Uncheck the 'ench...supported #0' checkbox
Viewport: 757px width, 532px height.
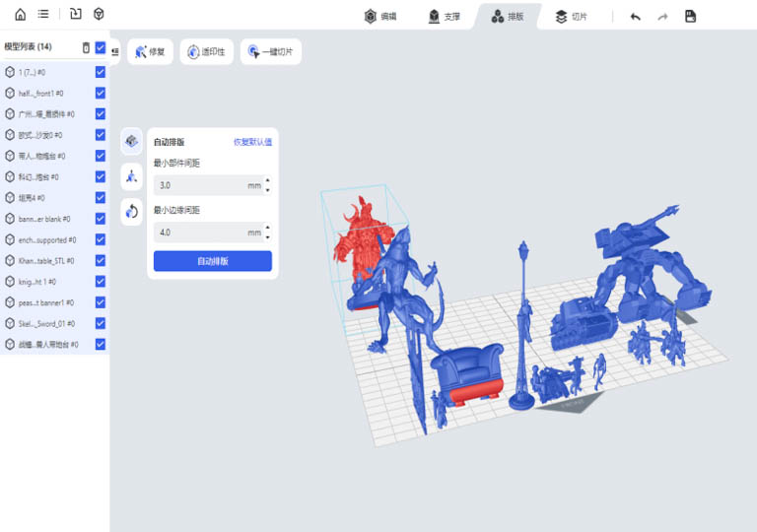coord(101,239)
